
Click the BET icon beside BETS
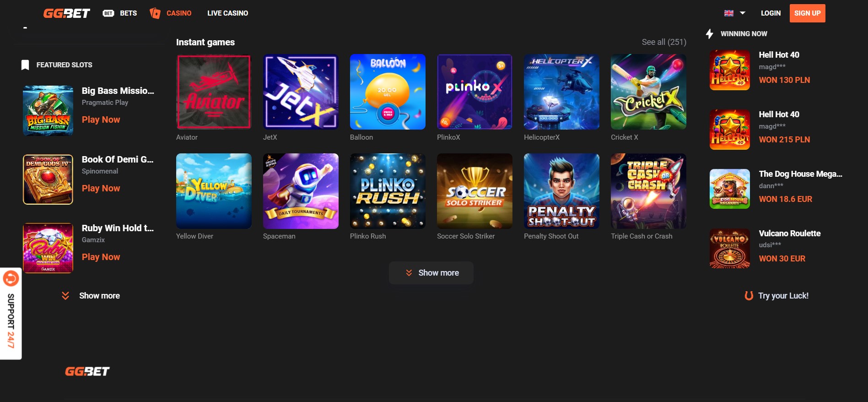(108, 13)
